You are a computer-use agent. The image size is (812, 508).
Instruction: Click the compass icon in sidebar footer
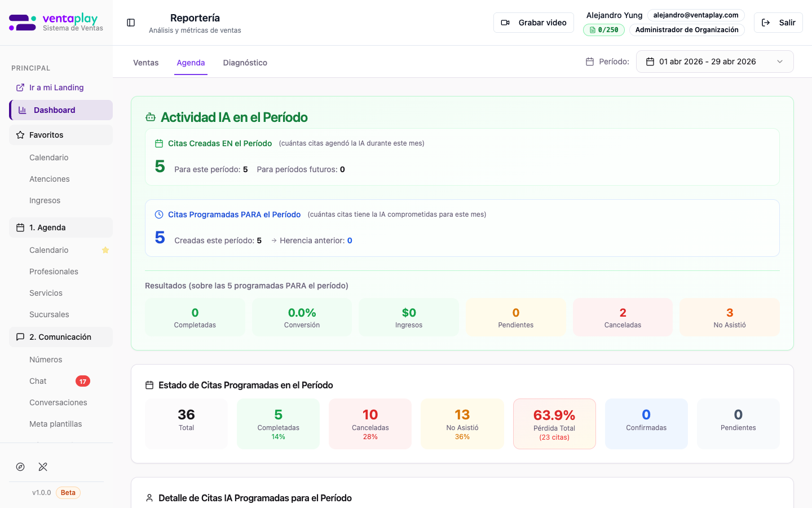pos(20,467)
